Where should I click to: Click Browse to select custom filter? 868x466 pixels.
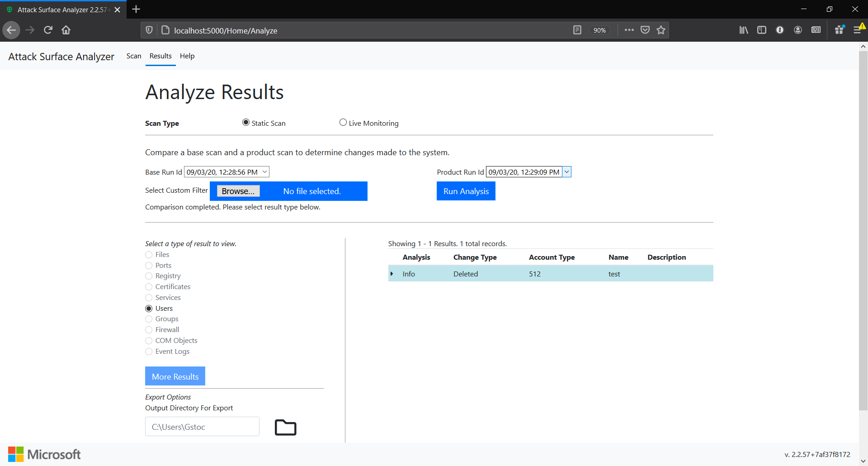[238, 191]
